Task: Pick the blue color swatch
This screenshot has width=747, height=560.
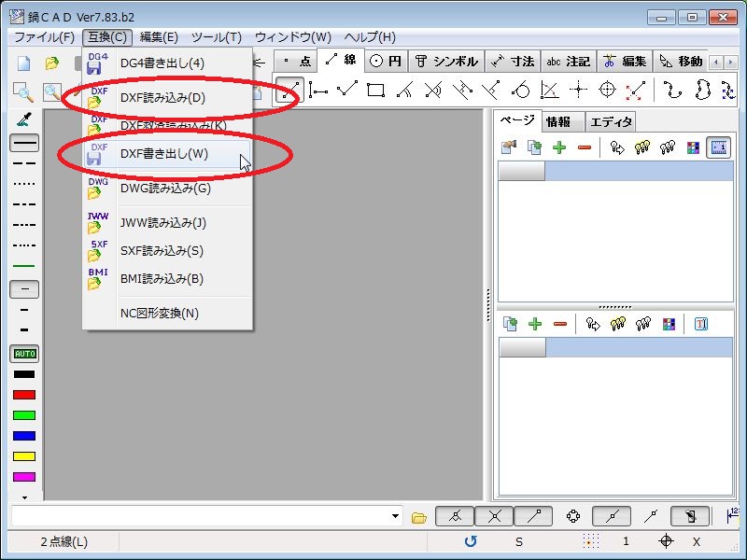Action: pos(24,436)
